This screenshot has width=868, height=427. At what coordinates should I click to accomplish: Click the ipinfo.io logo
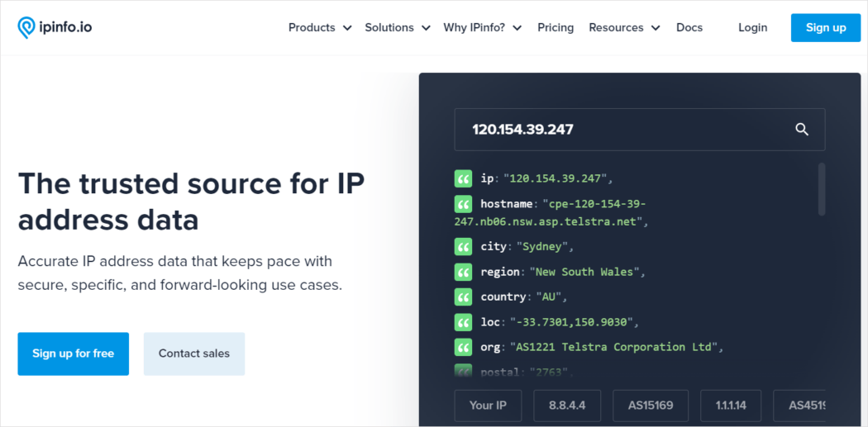click(x=55, y=27)
